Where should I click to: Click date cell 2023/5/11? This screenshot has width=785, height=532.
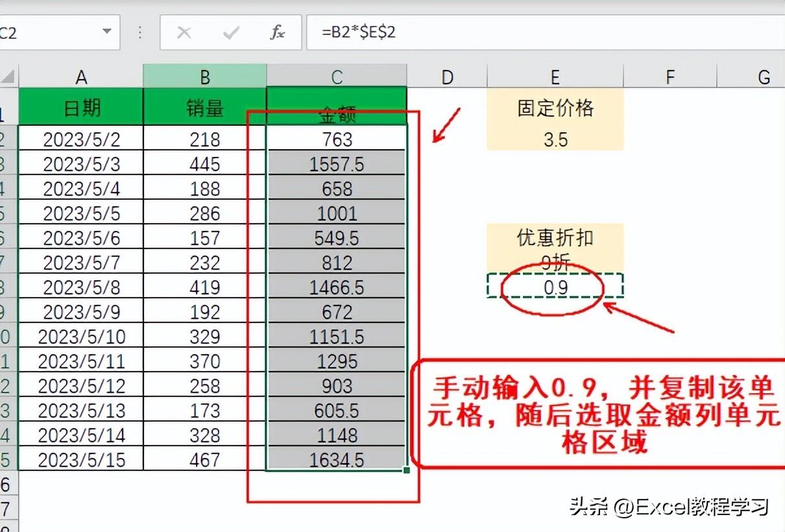click(x=81, y=361)
